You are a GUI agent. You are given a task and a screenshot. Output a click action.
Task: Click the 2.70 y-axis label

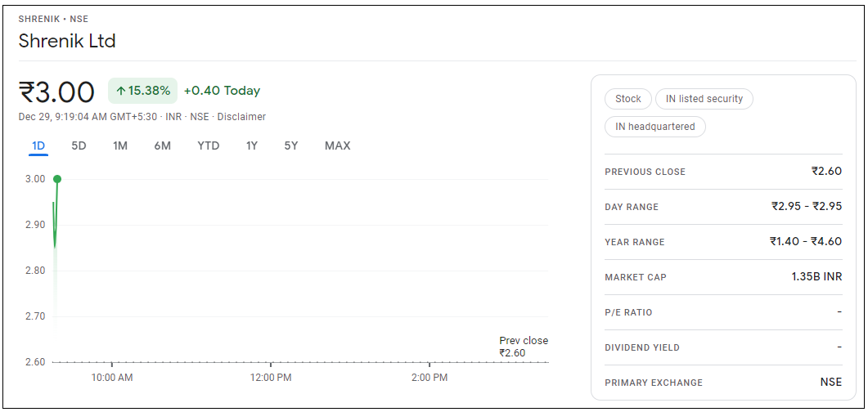click(x=35, y=317)
